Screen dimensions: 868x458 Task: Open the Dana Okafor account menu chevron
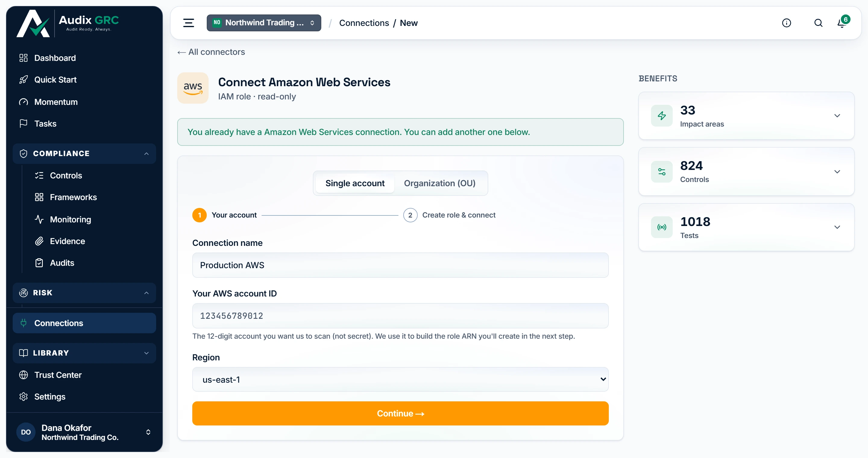tap(148, 432)
